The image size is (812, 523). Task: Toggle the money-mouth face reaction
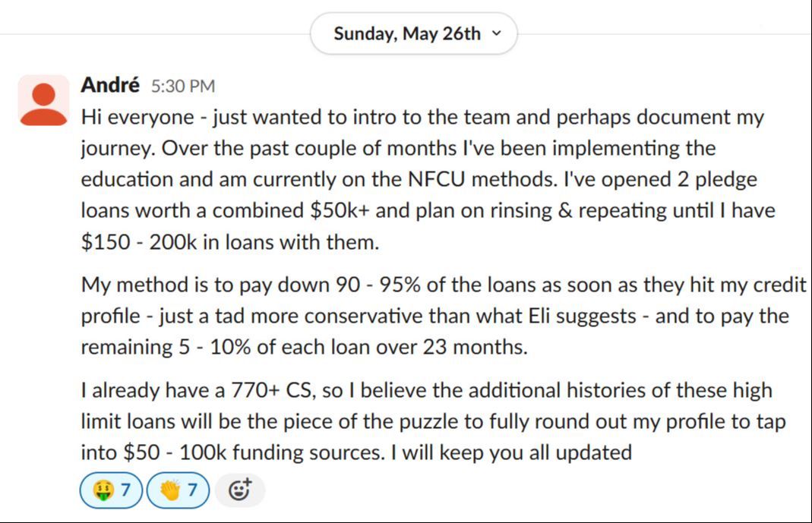click(111, 492)
